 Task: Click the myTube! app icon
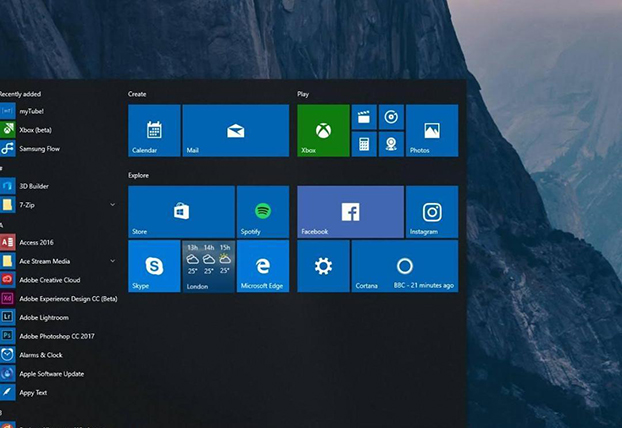click(x=8, y=111)
